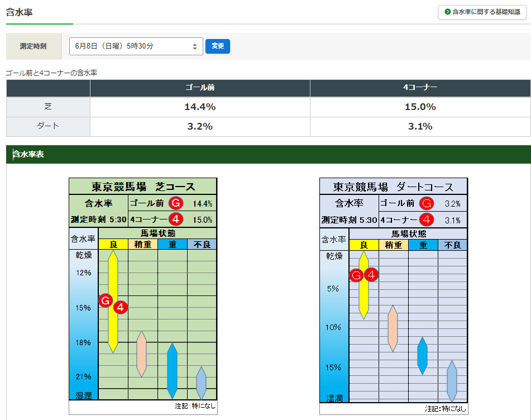Click the 12% label on turf scale
This screenshot has height=420, width=531.
pos(83,273)
